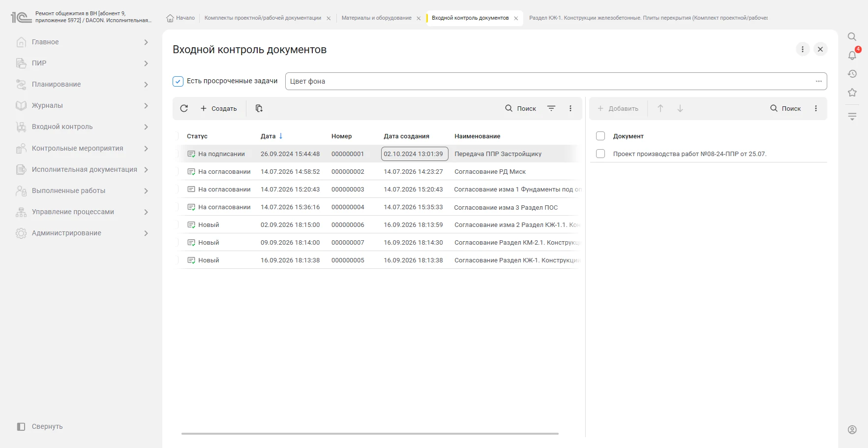Image resolution: width=868 pixels, height=448 pixels.
Task: Click the Создать button
Action: (x=219, y=108)
